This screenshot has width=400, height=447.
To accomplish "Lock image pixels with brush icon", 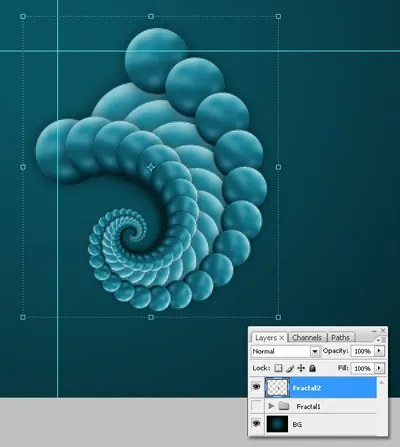I will click(x=290, y=368).
